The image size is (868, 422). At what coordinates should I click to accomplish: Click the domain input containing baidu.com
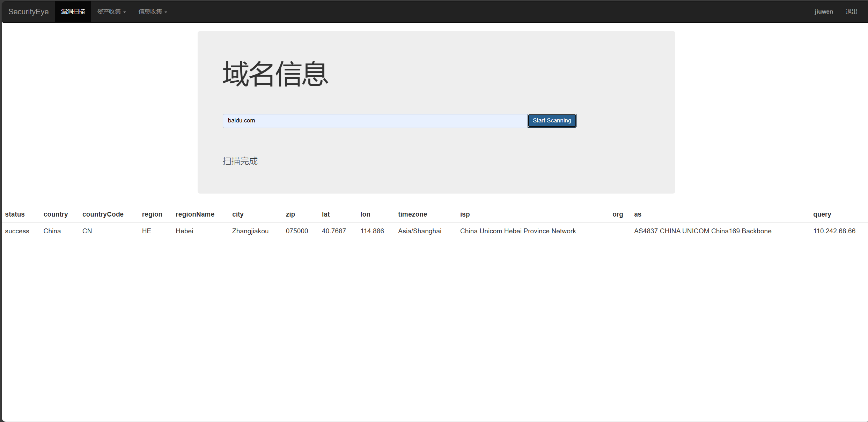click(x=374, y=120)
